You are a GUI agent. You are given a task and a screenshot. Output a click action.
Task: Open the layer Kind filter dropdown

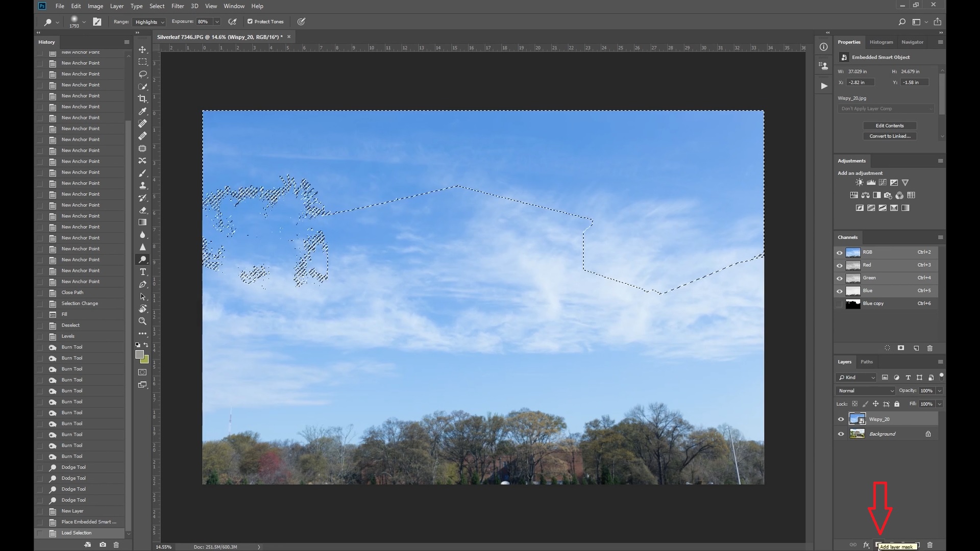tap(856, 378)
